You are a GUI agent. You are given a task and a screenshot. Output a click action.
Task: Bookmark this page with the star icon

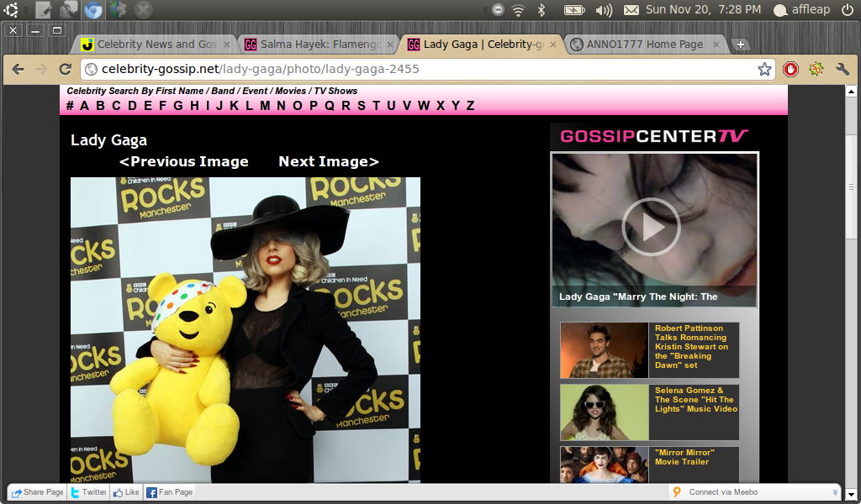point(764,69)
